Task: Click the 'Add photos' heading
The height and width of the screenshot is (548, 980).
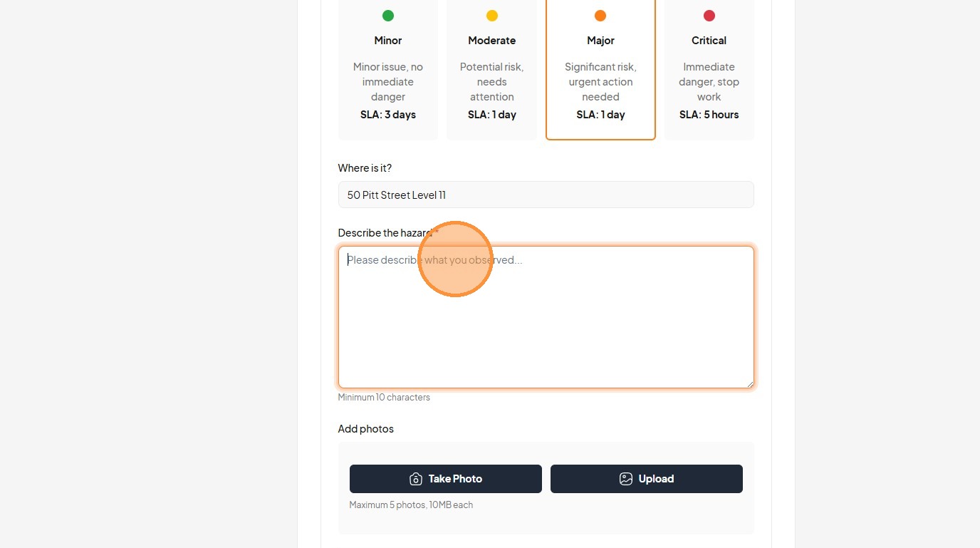Action: 365,429
